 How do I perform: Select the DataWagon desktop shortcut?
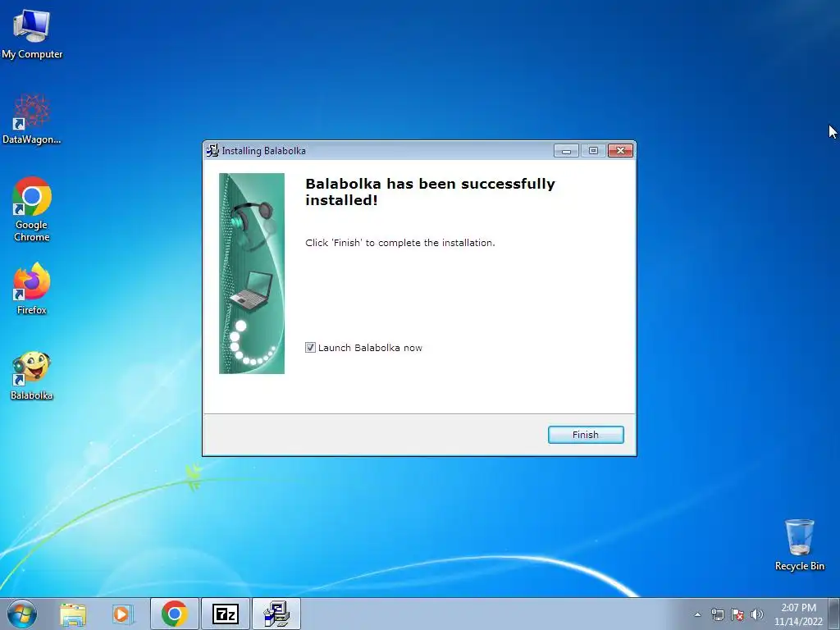[32, 119]
